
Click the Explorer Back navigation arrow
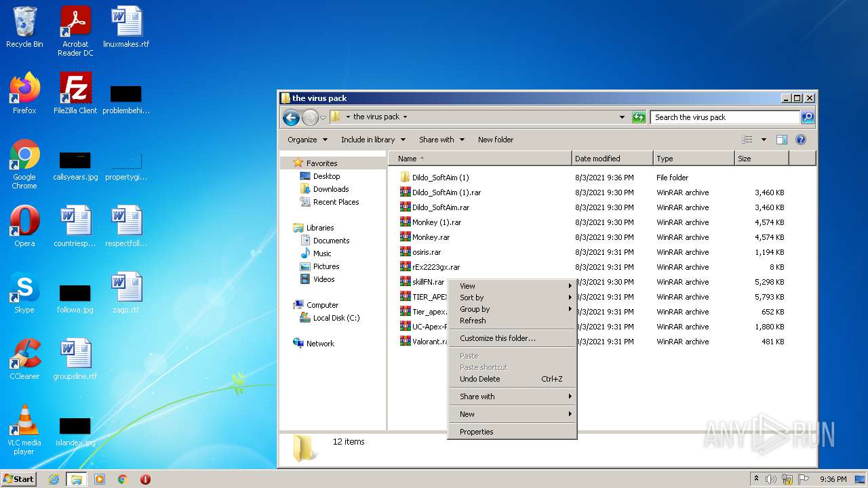[x=292, y=117]
